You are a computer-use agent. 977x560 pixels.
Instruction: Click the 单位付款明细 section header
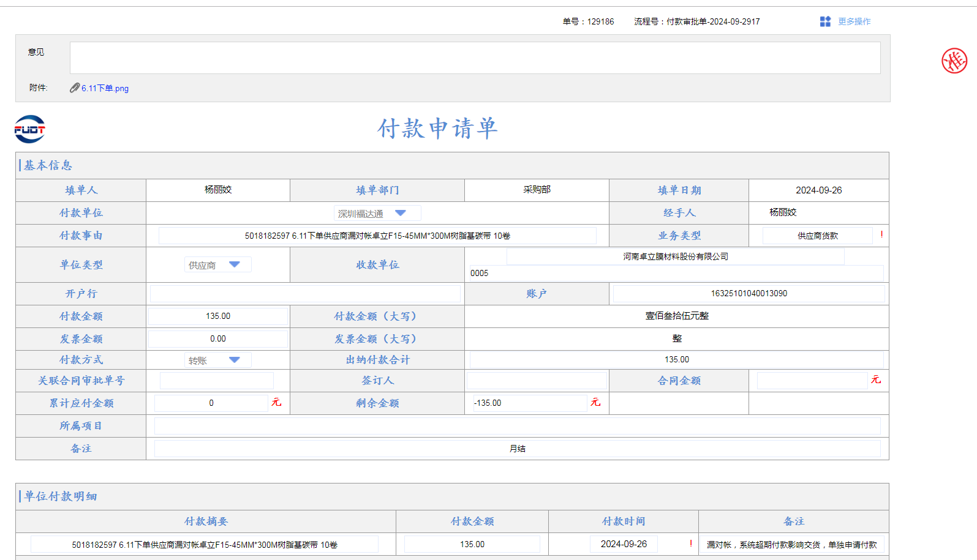[x=60, y=496]
